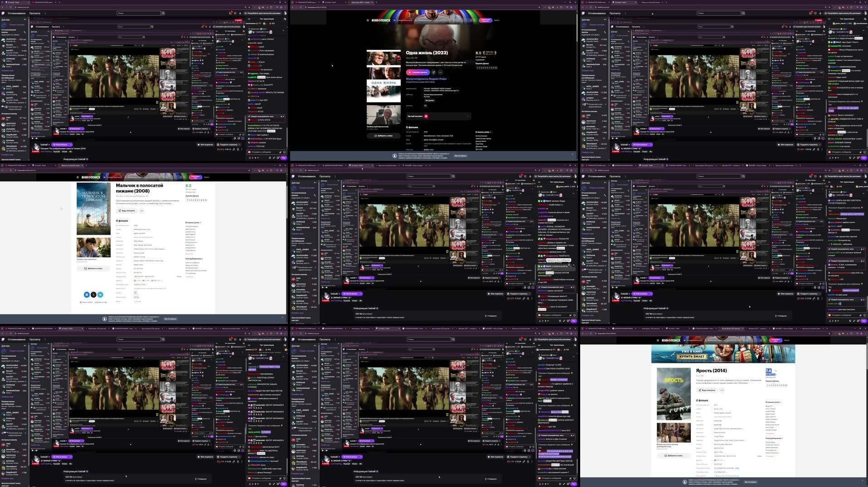The width and height of the screenshot is (868, 487).
Task: Click Кинопоиск logo on Одна жизнь page
Action: 381,20
